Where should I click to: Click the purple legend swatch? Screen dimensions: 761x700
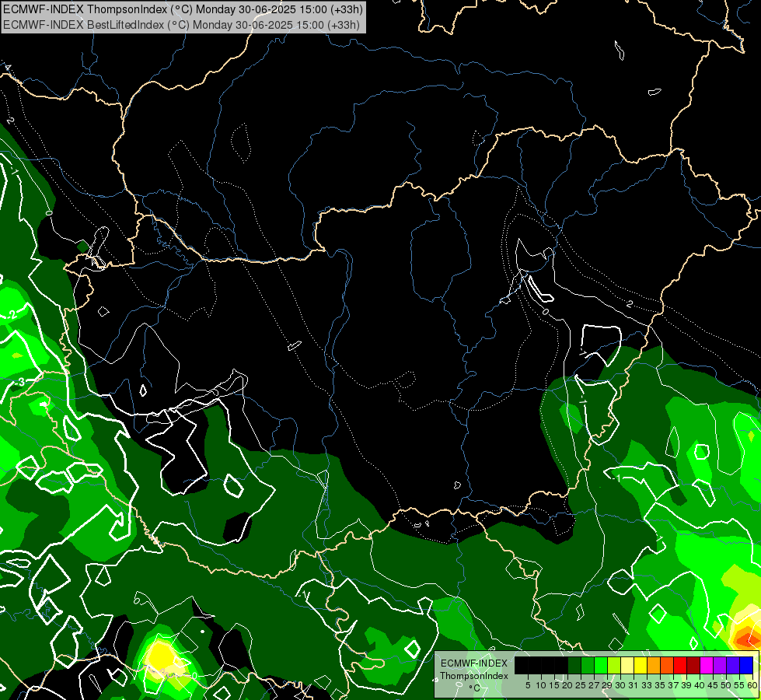click(x=718, y=665)
